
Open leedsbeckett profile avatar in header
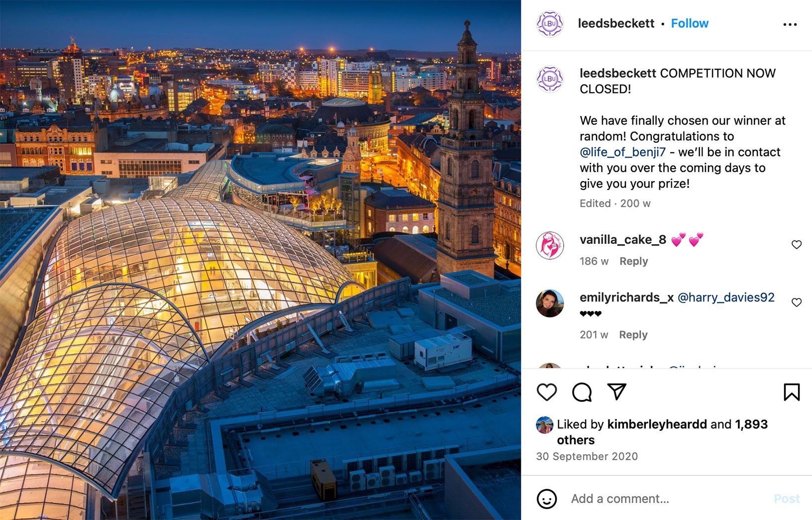(x=550, y=23)
